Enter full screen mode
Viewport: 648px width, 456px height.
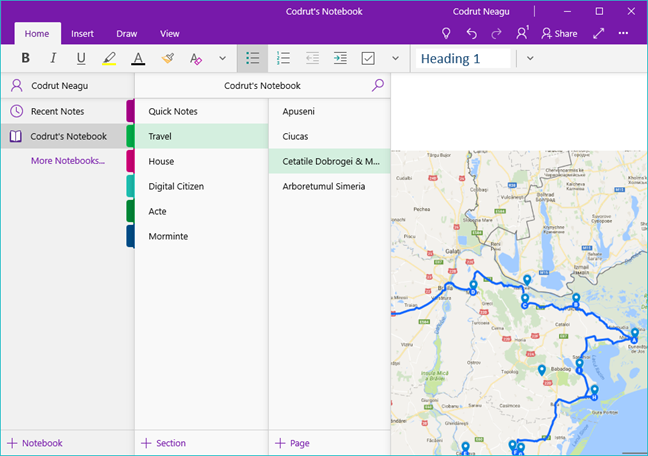598,33
